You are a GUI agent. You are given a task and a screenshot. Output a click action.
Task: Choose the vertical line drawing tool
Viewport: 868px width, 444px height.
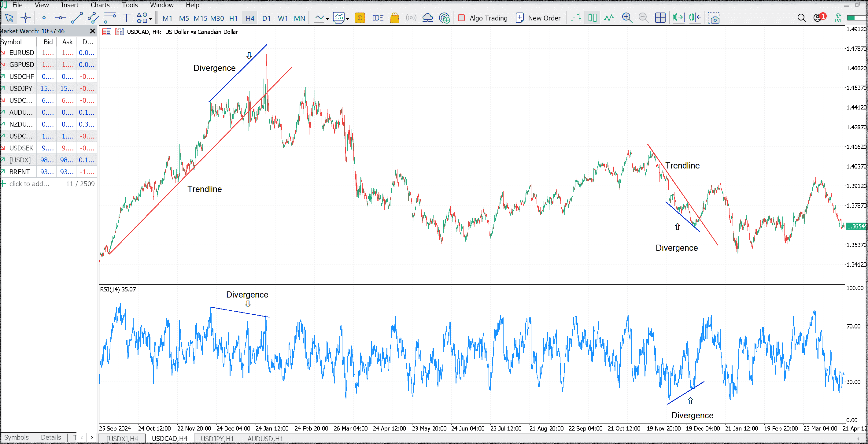click(x=44, y=18)
